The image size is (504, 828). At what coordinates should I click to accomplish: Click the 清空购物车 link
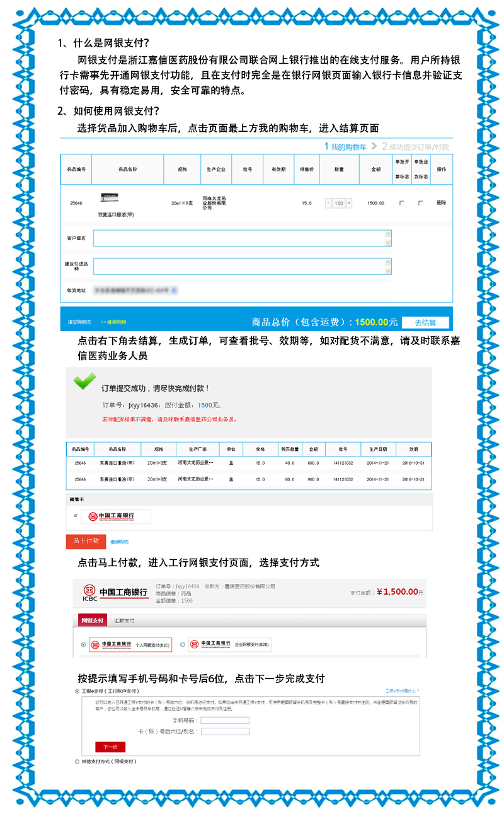[80, 322]
